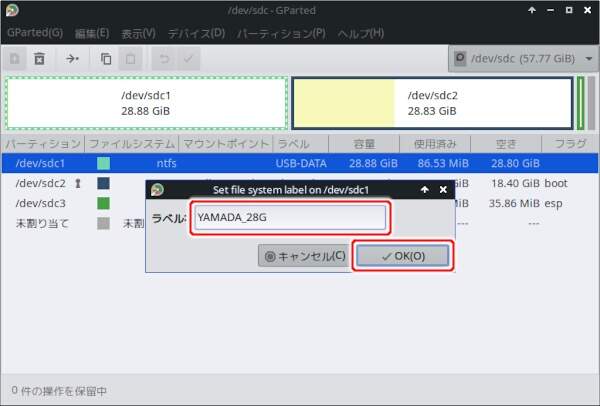Click the 0 件の操作を保留中 status text

coord(59,391)
